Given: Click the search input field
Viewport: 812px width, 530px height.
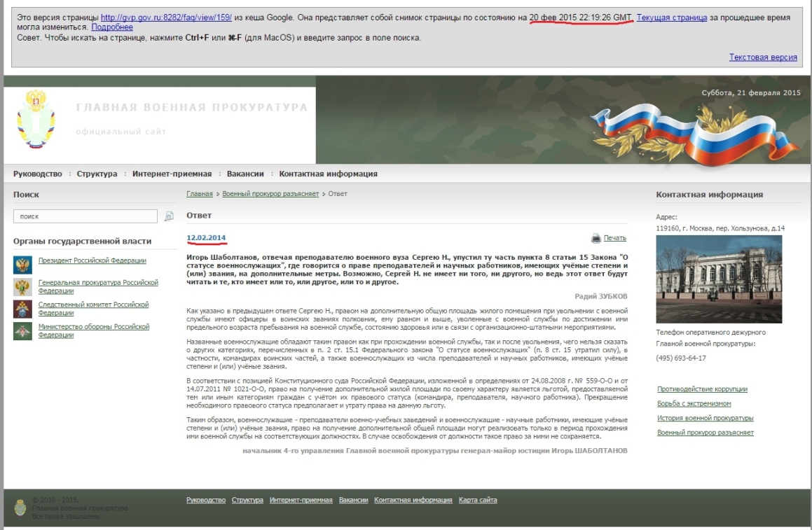Looking at the screenshot, I should pyautogui.click(x=85, y=216).
